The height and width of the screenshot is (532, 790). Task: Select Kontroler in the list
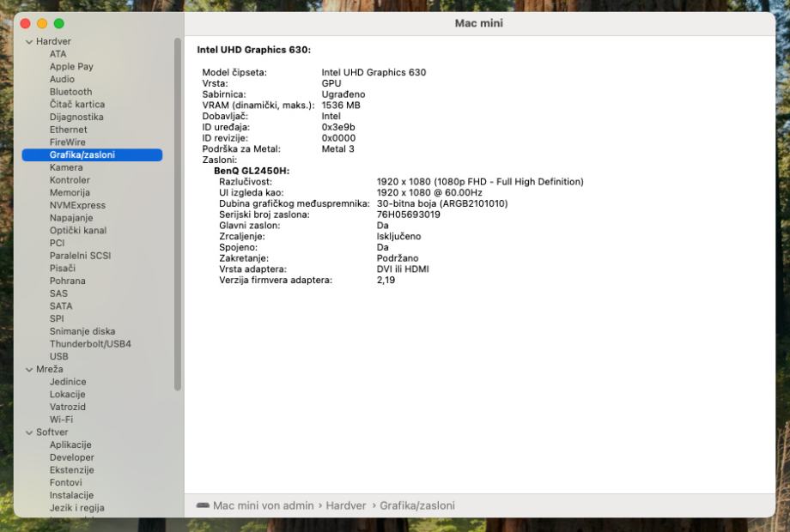[x=70, y=179]
